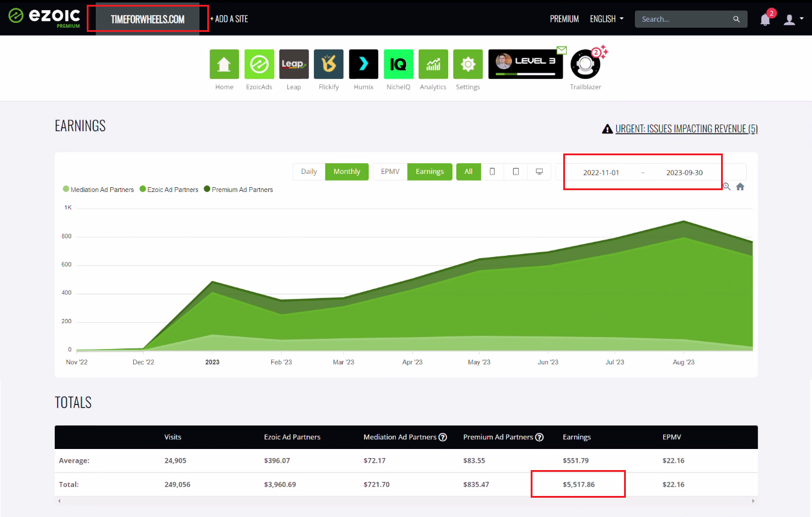This screenshot has width=812, height=517.
Task: Click the Aug '23 axis label
Action: (x=683, y=362)
